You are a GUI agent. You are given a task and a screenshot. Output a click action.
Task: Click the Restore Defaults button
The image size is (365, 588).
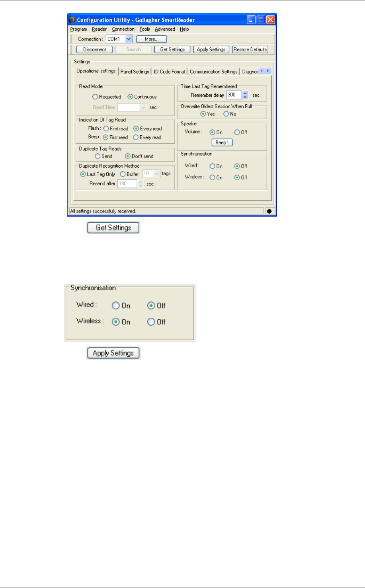click(x=250, y=50)
